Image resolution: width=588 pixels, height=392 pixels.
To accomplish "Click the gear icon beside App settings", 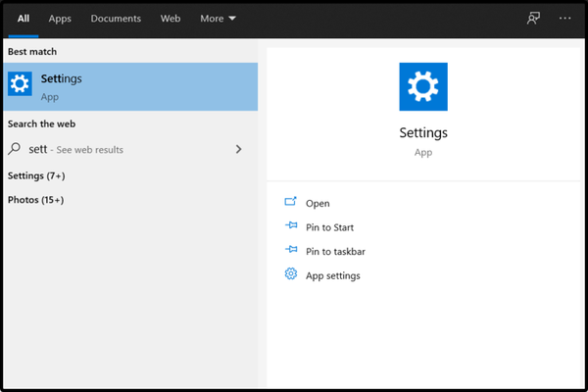I will [290, 275].
